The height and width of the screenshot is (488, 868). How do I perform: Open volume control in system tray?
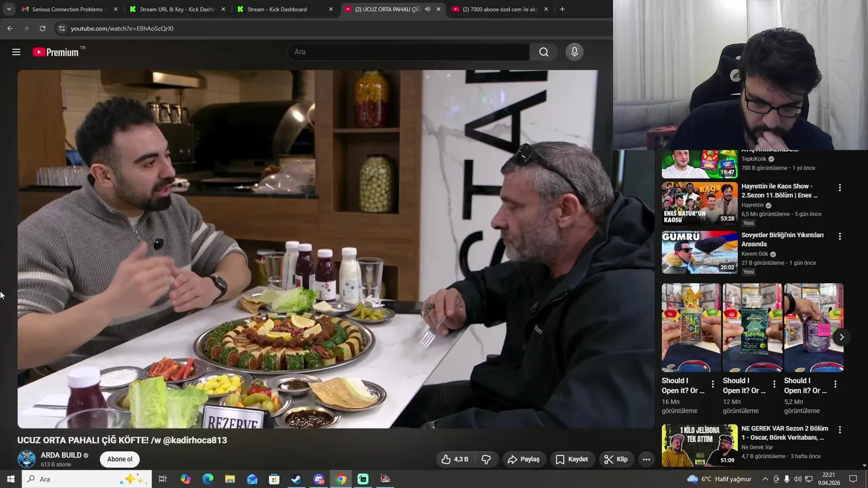click(797, 479)
